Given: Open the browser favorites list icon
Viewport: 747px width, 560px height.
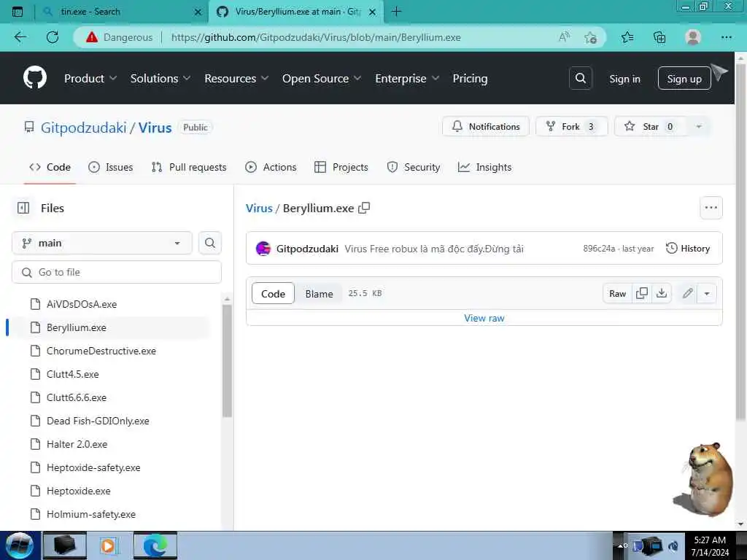Looking at the screenshot, I should coord(627,37).
